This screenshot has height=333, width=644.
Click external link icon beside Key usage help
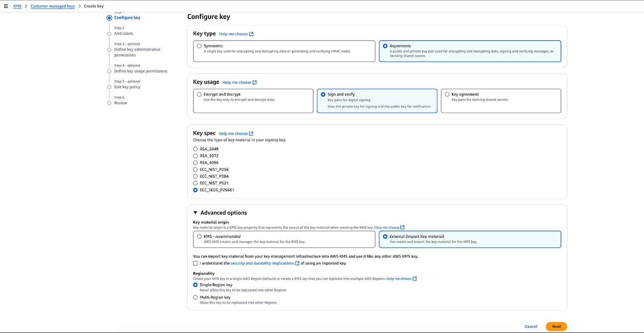[254, 82]
